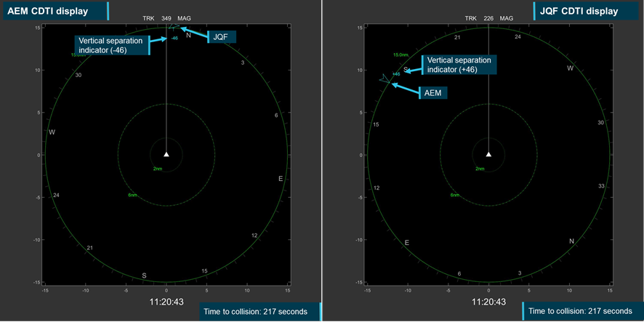This screenshot has width=644, height=322.
Task: Click compass heading 12 in the JQF display
Action: click(x=377, y=188)
